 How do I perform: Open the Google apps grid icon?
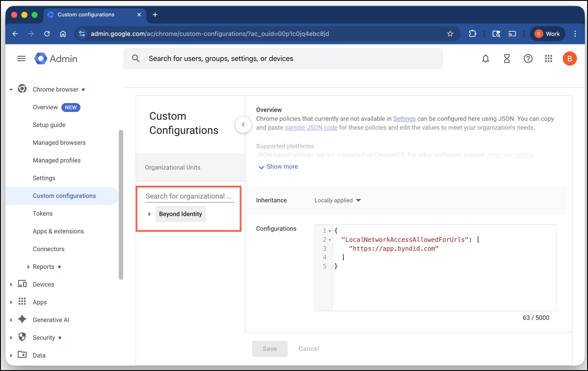pos(548,59)
